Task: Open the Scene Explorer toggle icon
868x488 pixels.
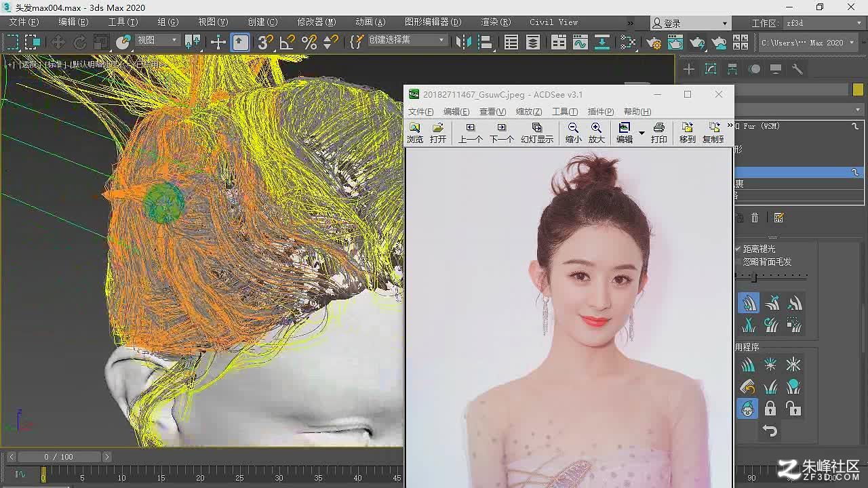Action: pos(511,43)
